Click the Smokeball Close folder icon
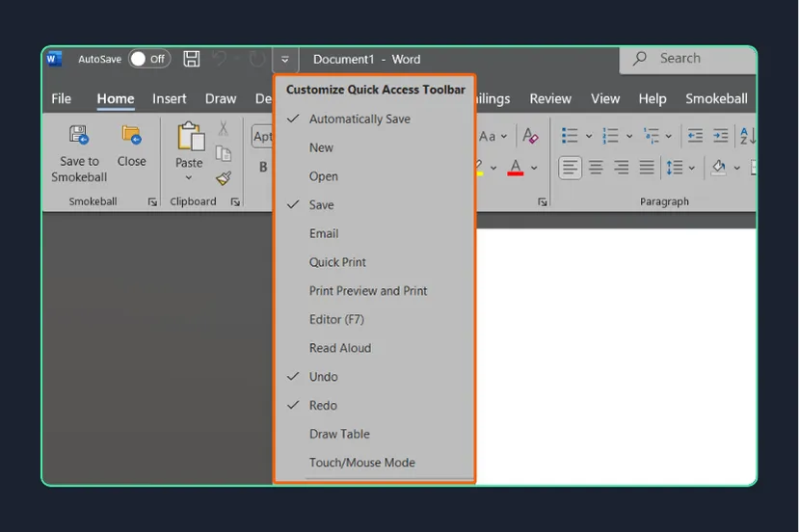Screen dimensions: 799x532 pos(131,135)
